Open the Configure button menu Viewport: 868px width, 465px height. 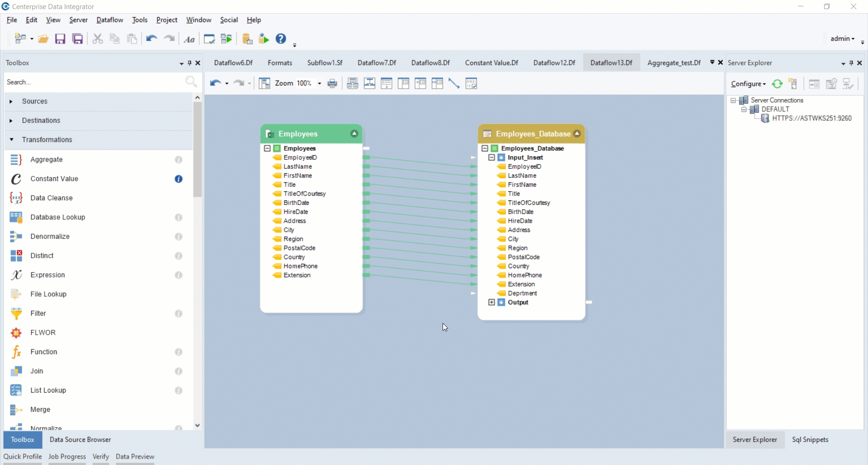[748, 84]
